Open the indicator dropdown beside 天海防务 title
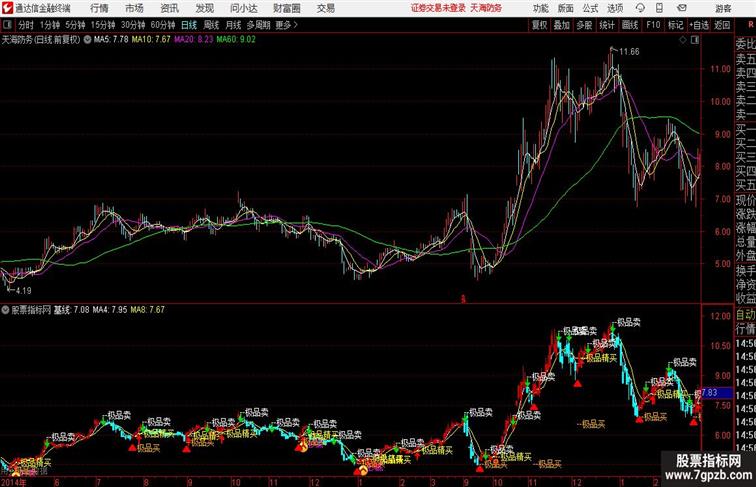The image size is (756, 487). pyautogui.click(x=87, y=40)
